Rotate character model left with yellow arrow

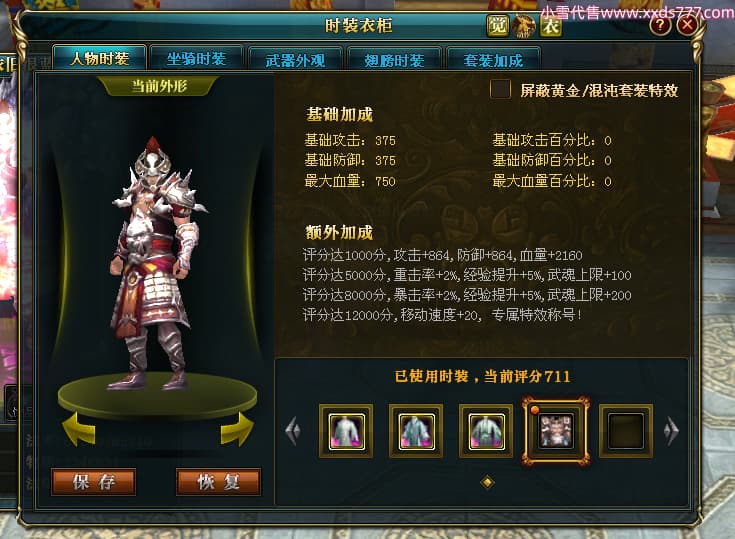(x=79, y=429)
